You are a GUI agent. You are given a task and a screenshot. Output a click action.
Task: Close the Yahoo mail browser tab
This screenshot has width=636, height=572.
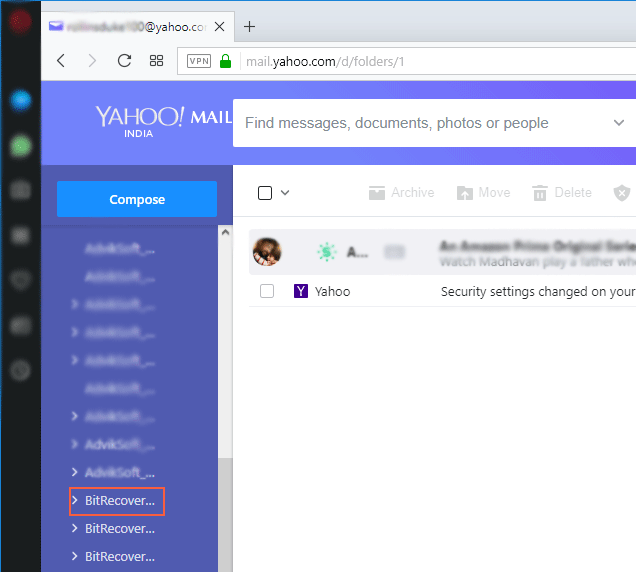click(219, 27)
